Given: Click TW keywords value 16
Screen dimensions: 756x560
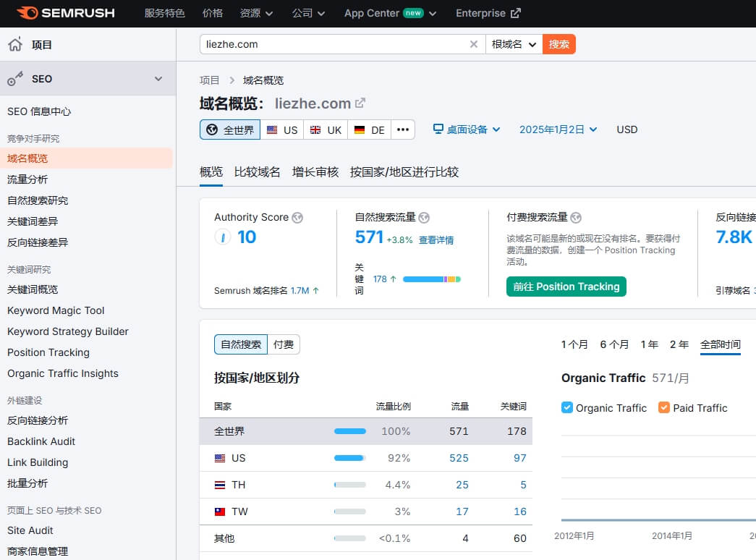Looking at the screenshot, I should 519,512.
